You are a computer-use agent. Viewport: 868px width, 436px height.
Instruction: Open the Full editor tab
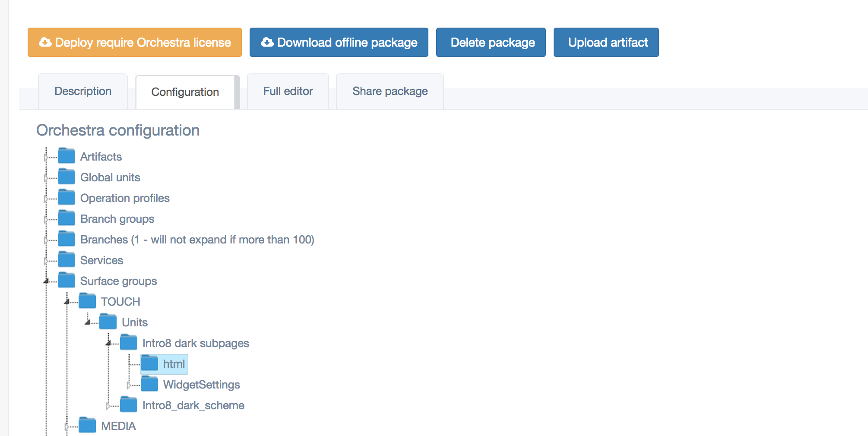coord(288,92)
